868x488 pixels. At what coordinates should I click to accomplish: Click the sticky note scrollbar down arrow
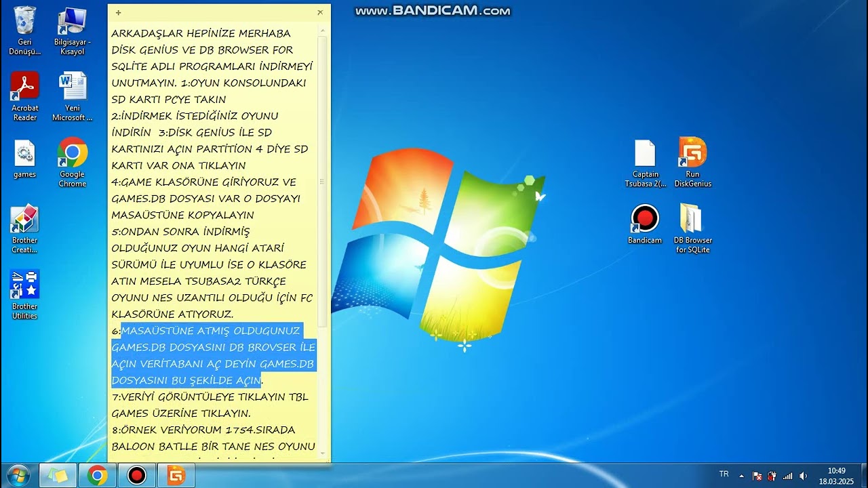pos(323,453)
